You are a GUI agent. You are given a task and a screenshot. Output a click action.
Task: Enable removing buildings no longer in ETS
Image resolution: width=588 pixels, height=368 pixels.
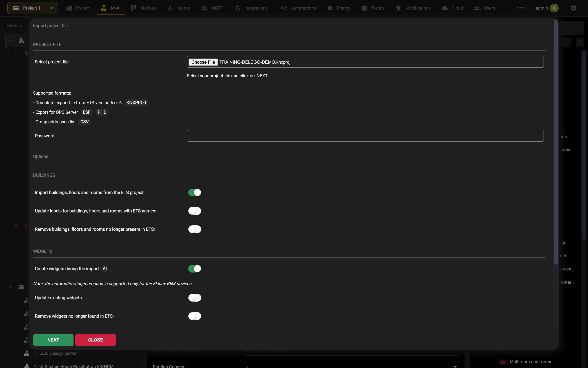[x=195, y=229]
